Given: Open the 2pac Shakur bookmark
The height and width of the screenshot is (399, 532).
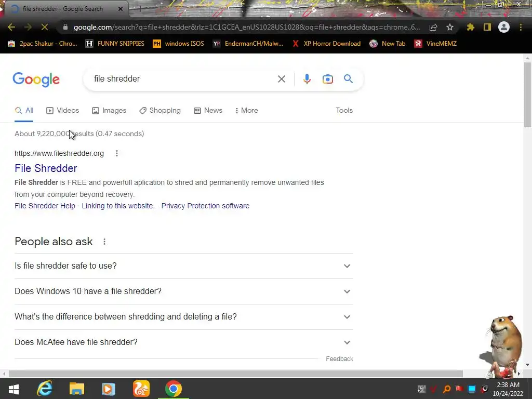Looking at the screenshot, I should [x=43, y=44].
